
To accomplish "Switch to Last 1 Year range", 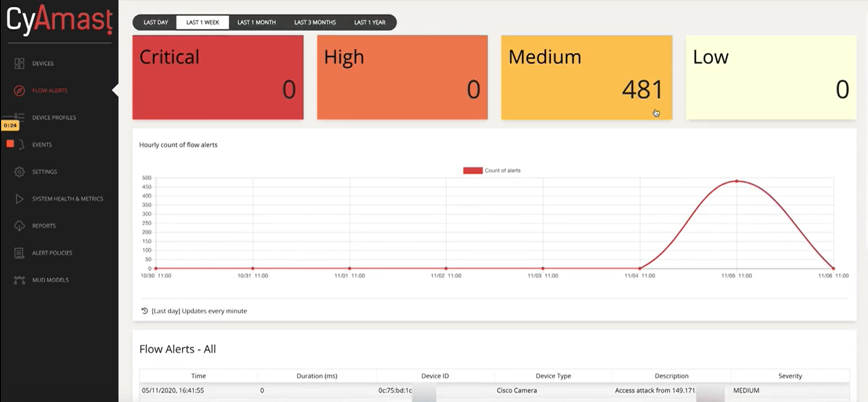I will click(x=370, y=22).
